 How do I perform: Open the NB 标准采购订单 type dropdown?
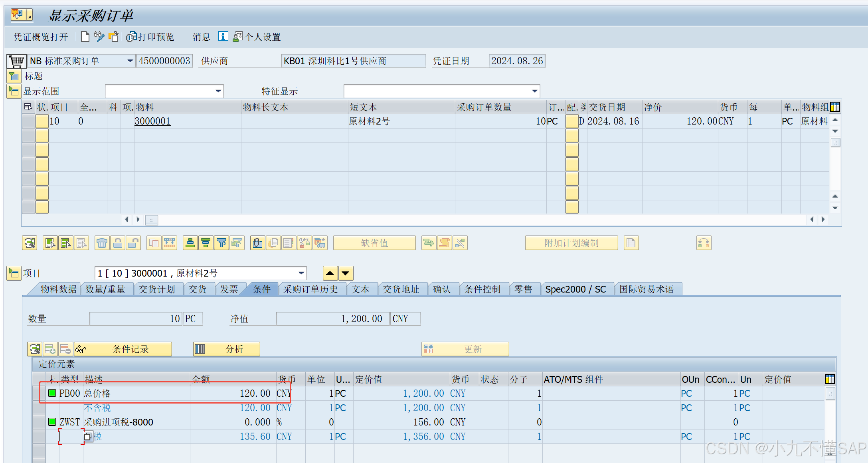[x=130, y=61]
